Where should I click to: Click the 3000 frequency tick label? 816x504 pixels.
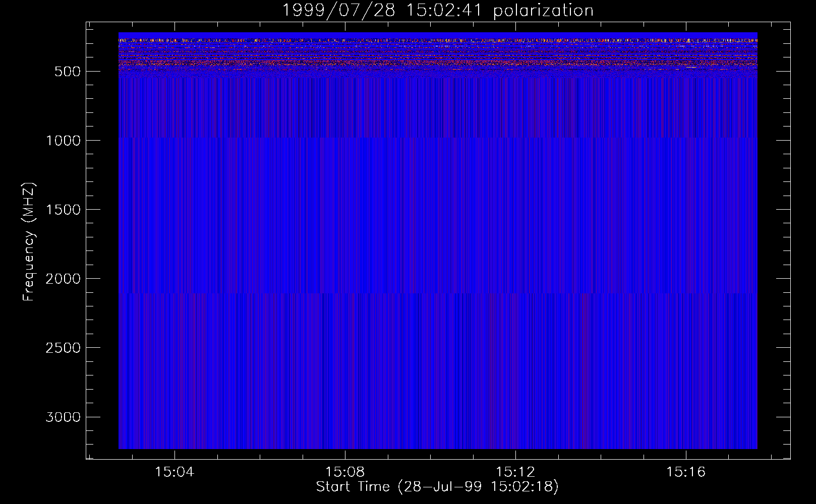(x=63, y=417)
